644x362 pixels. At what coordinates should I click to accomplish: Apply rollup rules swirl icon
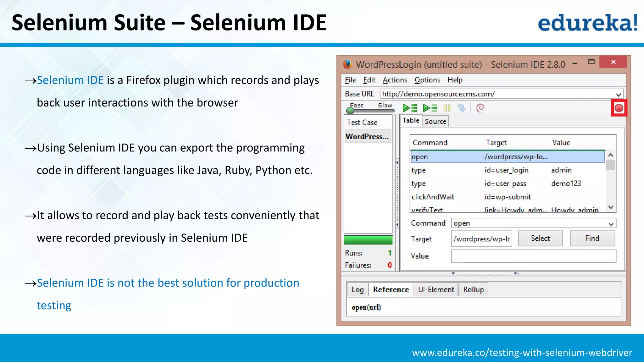pos(480,108)
